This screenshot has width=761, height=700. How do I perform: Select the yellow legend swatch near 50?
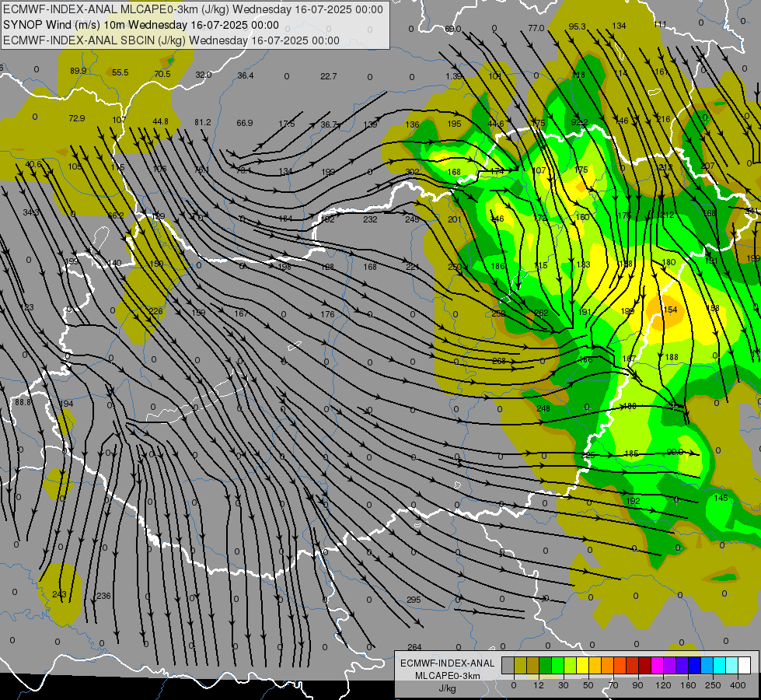click(x=583, y=665)
